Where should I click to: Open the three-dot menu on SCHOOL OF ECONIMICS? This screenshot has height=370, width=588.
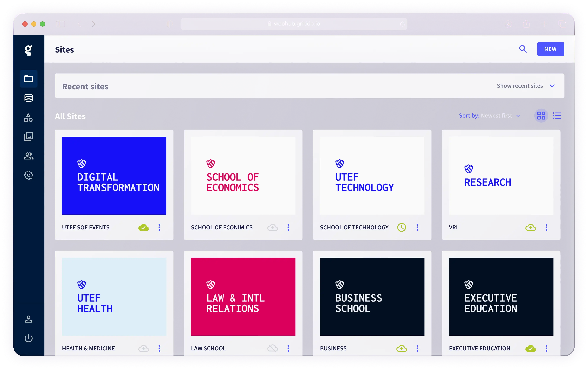tap(288, 227)
